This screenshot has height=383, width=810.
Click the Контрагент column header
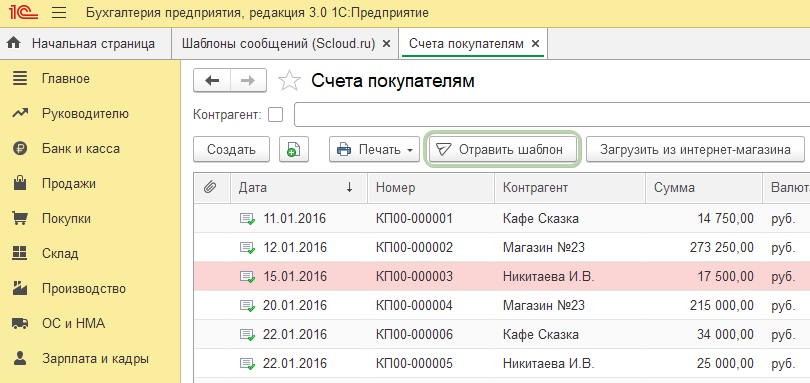tap(570, 188)
